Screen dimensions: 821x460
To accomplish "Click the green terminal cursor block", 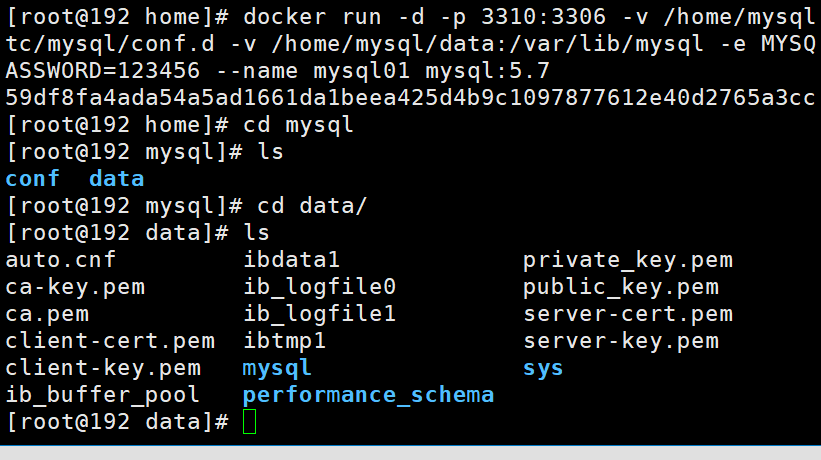I will (249, 421).
